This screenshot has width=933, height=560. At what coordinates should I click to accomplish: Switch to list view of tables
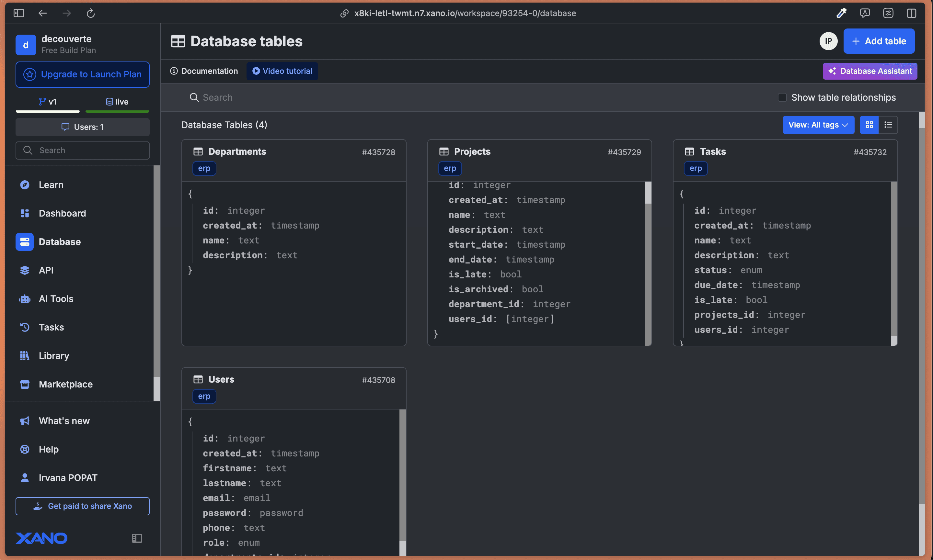tap(888, 125)
